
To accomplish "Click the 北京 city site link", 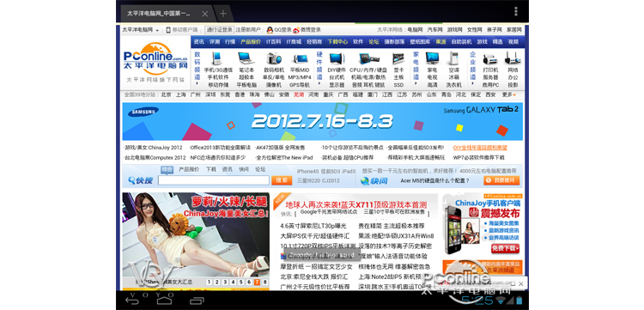I will pyautogui.click(x=166, y=94).
